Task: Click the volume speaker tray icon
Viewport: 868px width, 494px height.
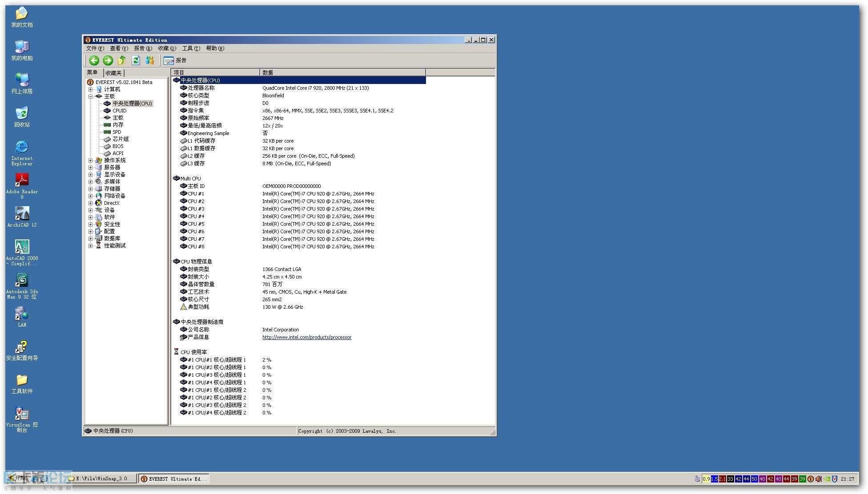Action: click(819, 479)
